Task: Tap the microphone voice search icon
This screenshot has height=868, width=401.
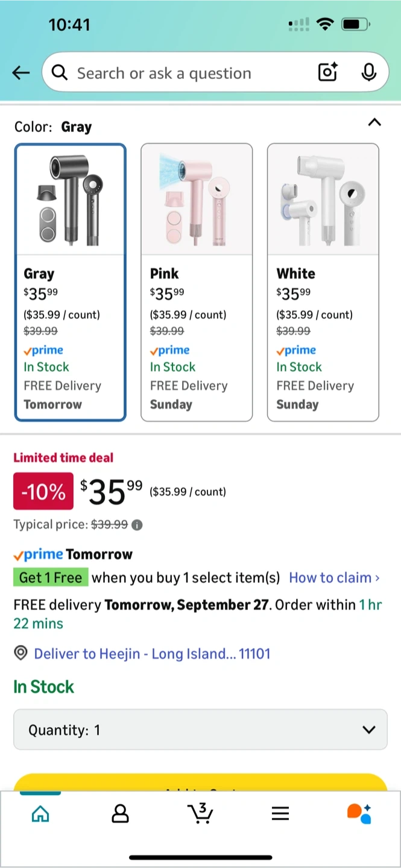Action: coord(368,73)
